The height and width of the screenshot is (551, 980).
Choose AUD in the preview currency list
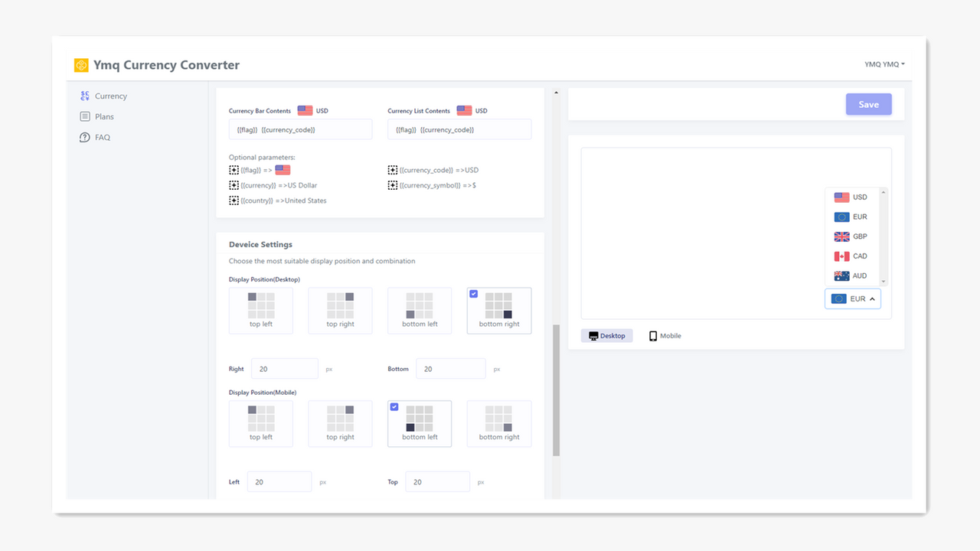(851, 275)
